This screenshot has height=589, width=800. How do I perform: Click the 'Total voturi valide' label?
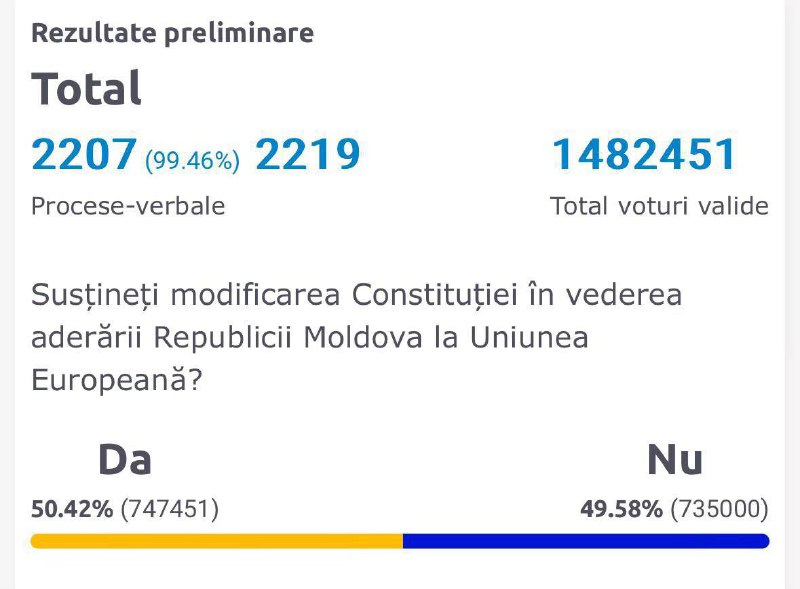(x=659, y=206)
